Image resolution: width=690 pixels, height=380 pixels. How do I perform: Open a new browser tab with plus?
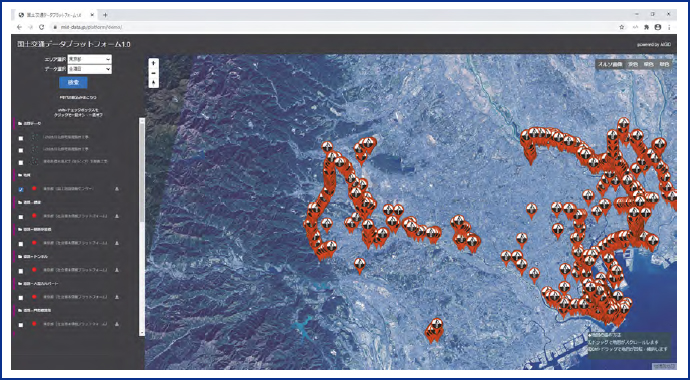click(105, 15)
